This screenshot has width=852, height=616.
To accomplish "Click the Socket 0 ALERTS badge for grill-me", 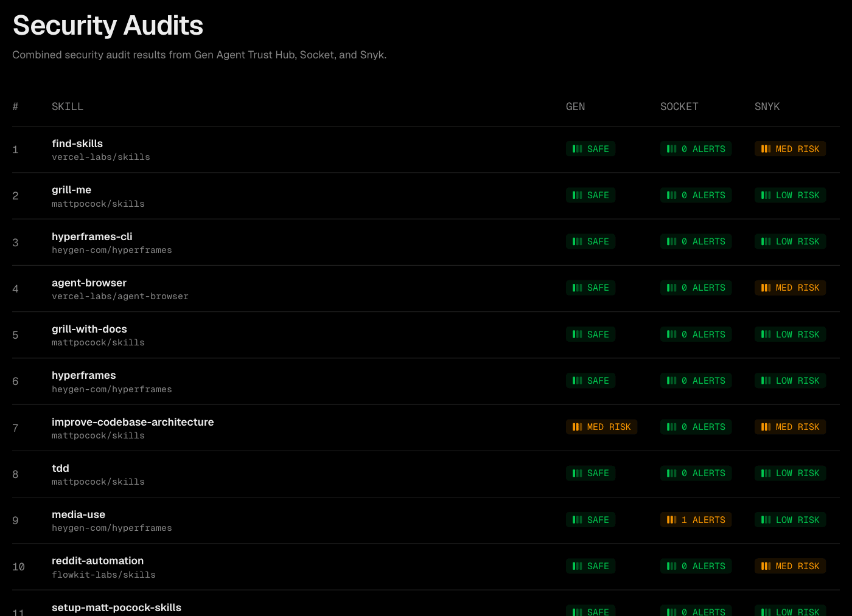I will coord(696,195).
